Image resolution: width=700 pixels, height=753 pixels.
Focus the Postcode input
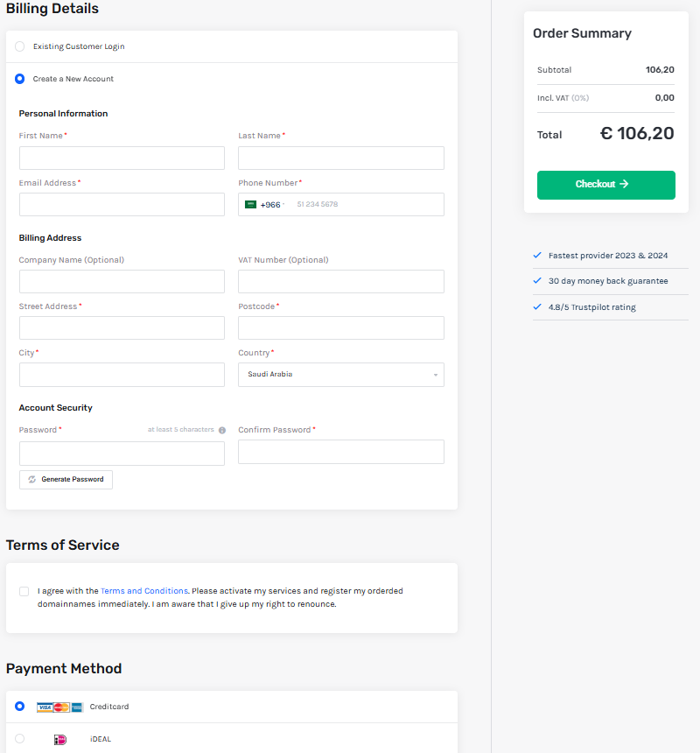pyautogui.click(x=341, y=328)
